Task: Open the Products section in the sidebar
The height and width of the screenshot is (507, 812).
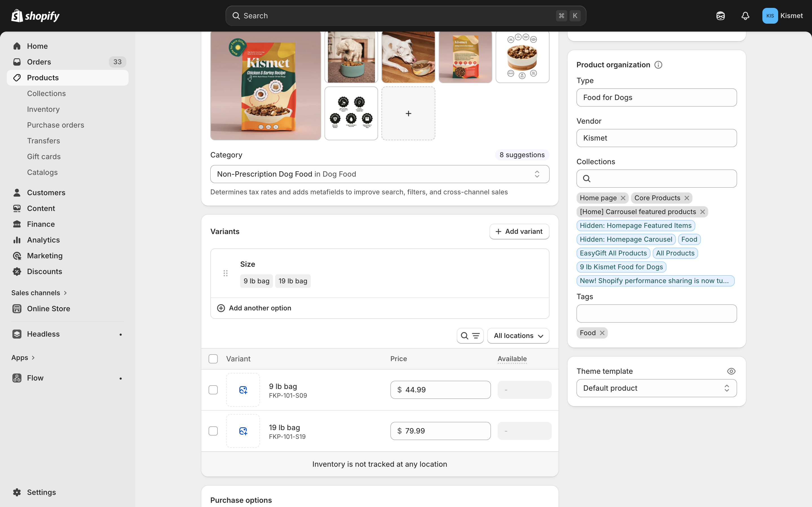Action: click(x=43, y=77)
